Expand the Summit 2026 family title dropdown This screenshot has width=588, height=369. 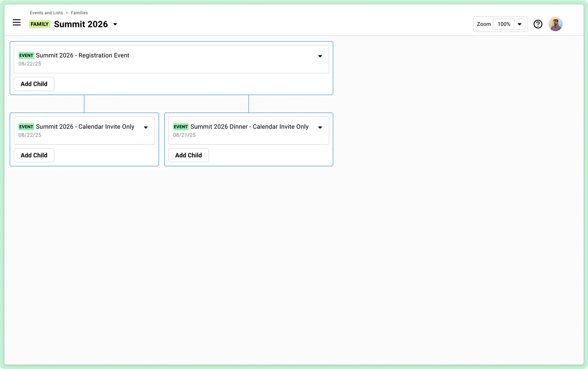[115, 24]
